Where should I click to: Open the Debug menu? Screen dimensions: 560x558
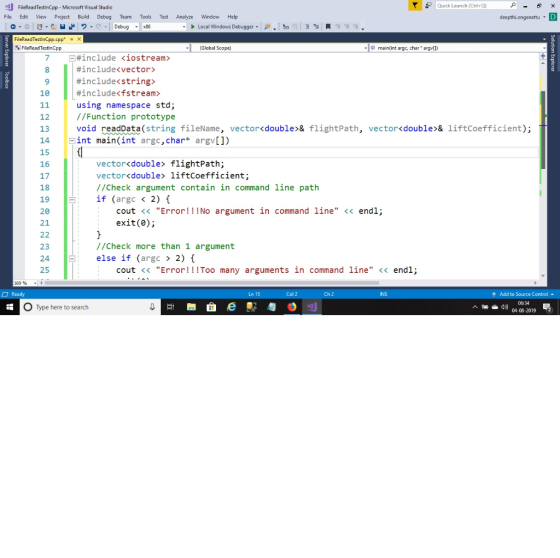(x=104, y=17)
